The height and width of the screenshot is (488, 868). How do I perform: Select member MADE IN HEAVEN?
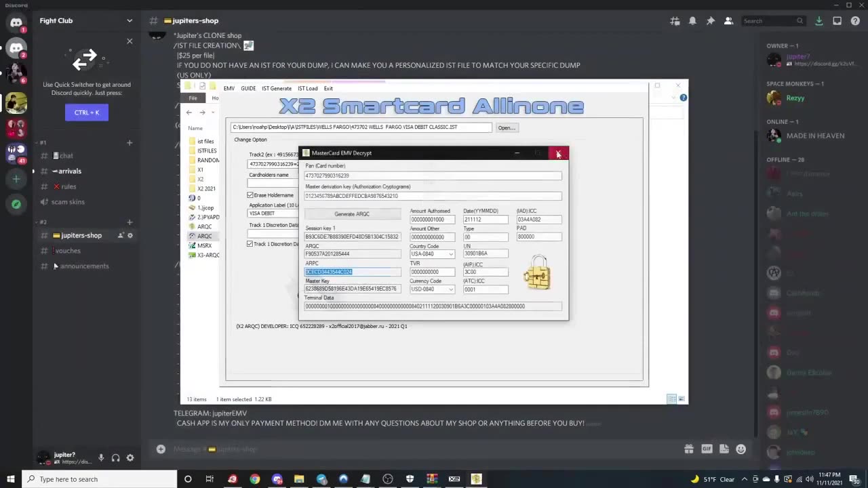[810, 136]
